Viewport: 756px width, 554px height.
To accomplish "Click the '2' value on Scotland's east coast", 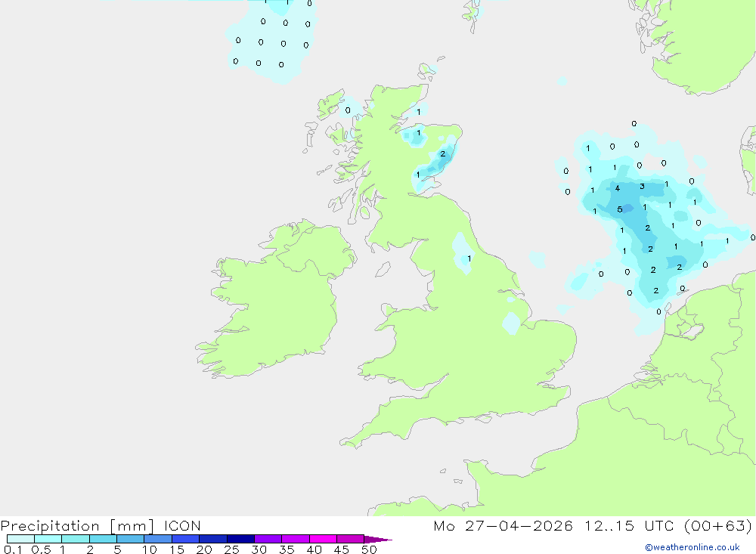I will tap(442, 154).
